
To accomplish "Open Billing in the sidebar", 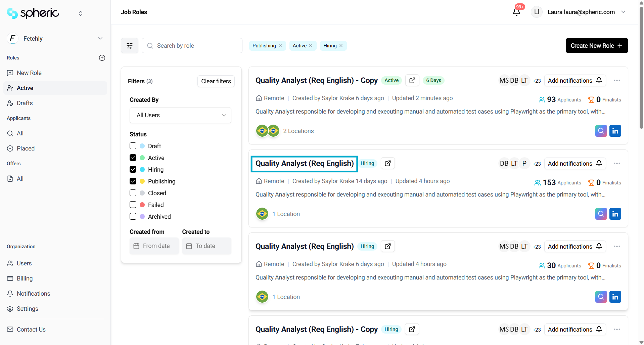I will coord(25,278).
